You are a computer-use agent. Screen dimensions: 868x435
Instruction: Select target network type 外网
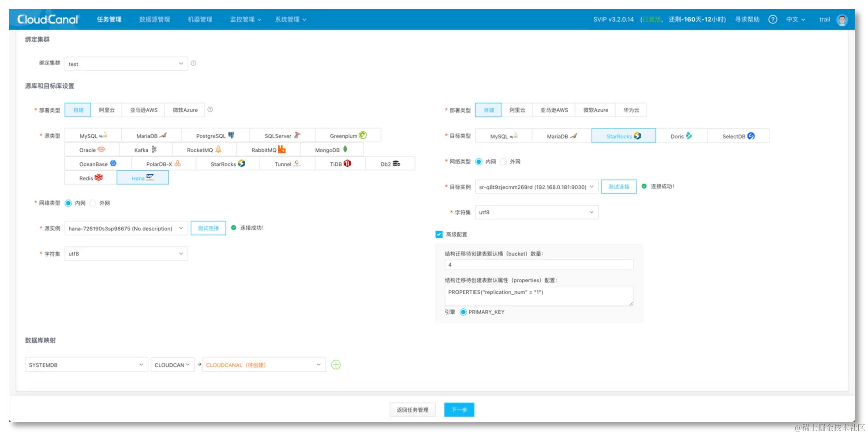503,161
